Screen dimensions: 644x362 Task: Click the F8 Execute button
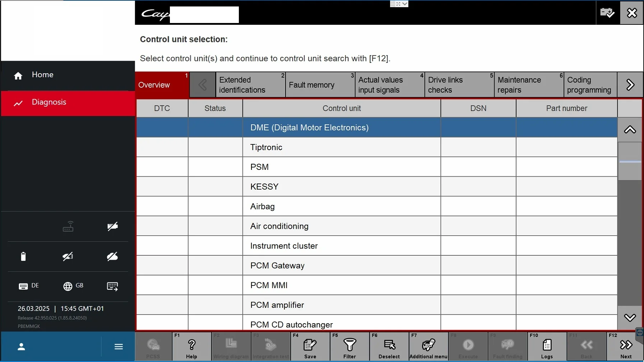468,347
